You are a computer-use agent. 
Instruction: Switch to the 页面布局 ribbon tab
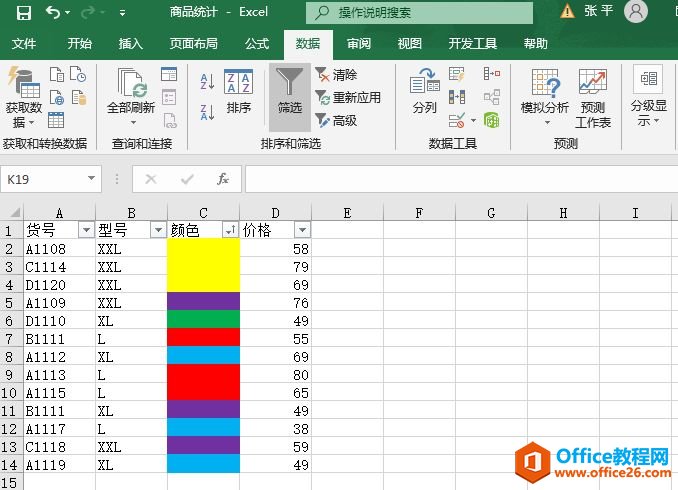pyautogui.click(x=193, y=43)
